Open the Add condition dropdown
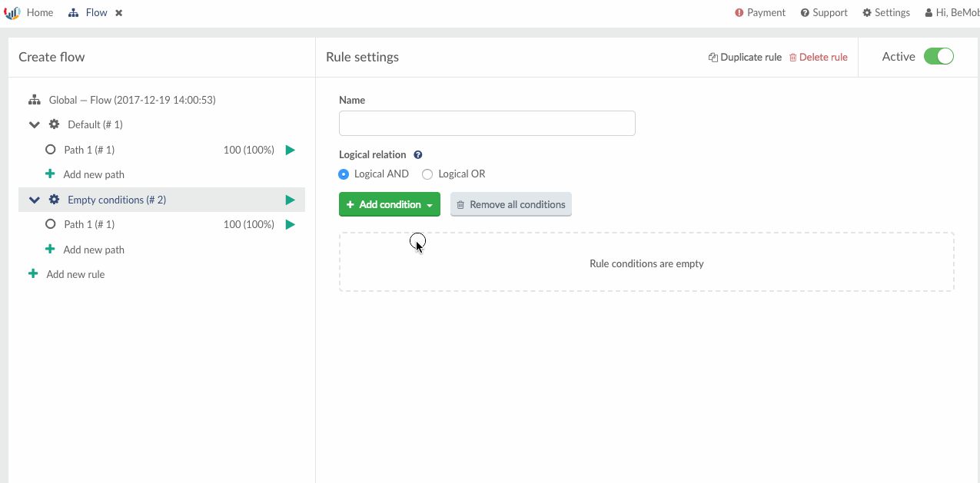 click(x=390, y=204)
